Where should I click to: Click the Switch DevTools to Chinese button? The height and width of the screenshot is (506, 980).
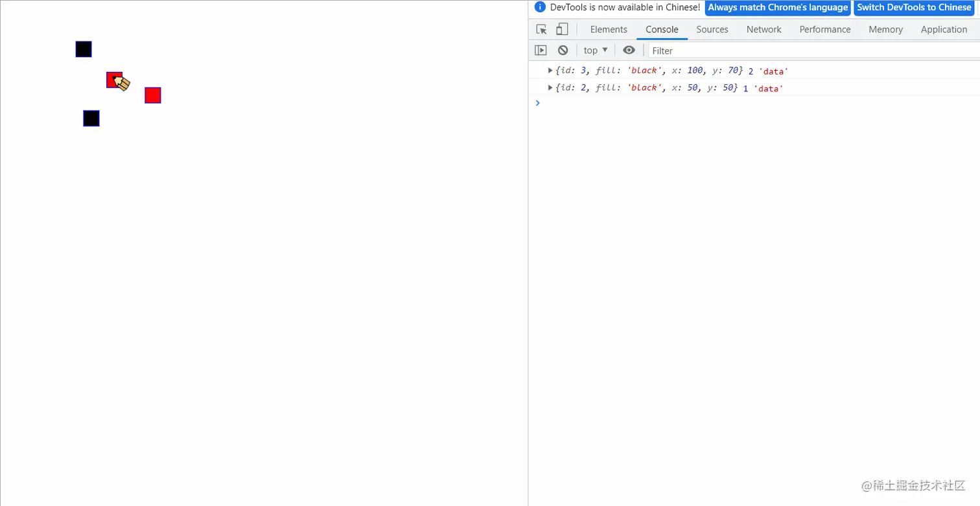tap(914, 7)
